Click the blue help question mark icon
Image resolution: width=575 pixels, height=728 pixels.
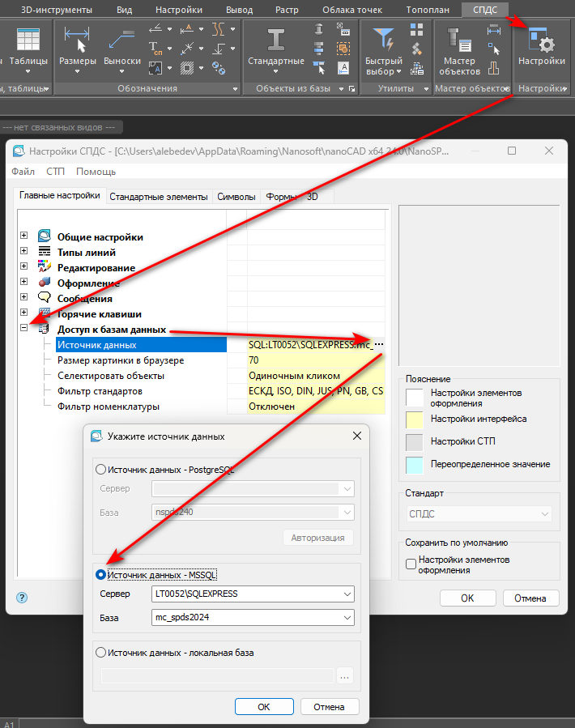(x=22, y=598)
